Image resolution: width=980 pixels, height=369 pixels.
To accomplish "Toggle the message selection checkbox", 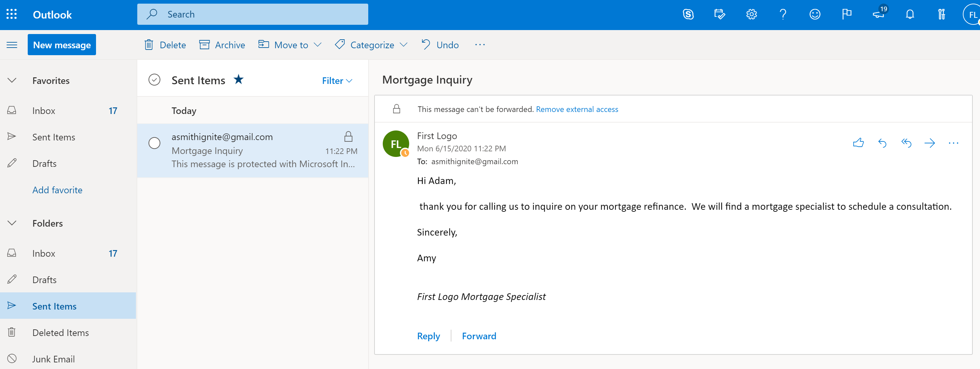I will tap(154, 142).
